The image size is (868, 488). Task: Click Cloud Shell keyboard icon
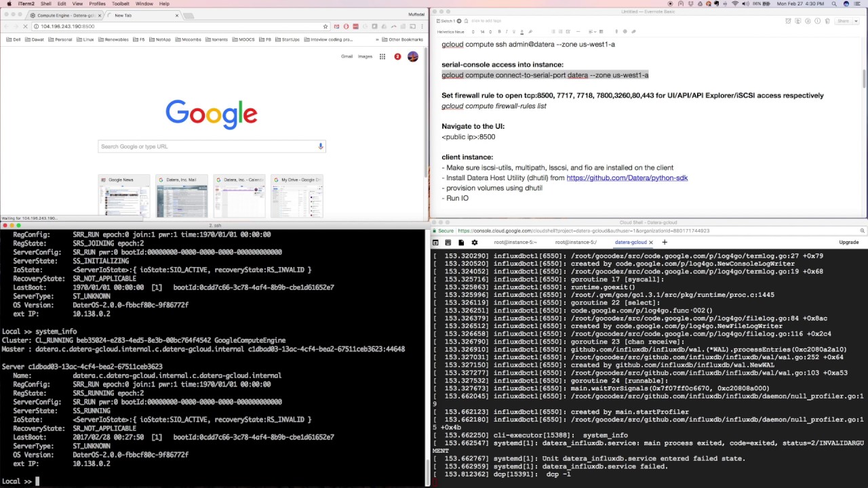pos(448,242)
